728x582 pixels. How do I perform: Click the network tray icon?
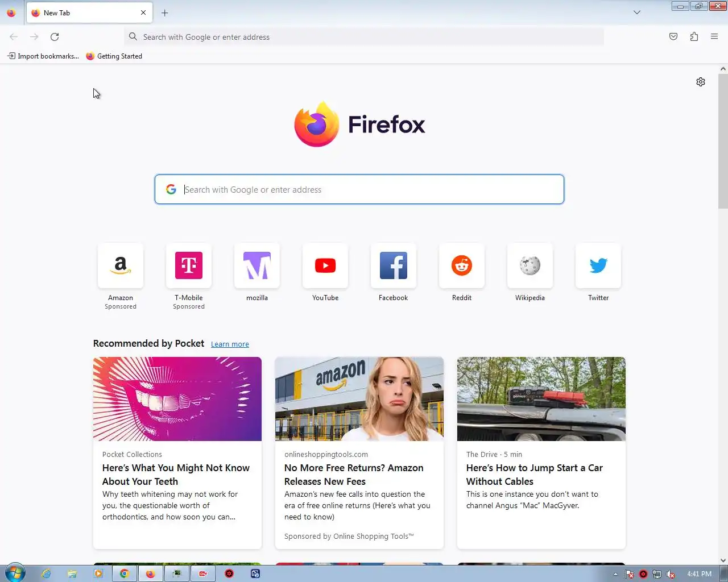click(x=657, y=574)
